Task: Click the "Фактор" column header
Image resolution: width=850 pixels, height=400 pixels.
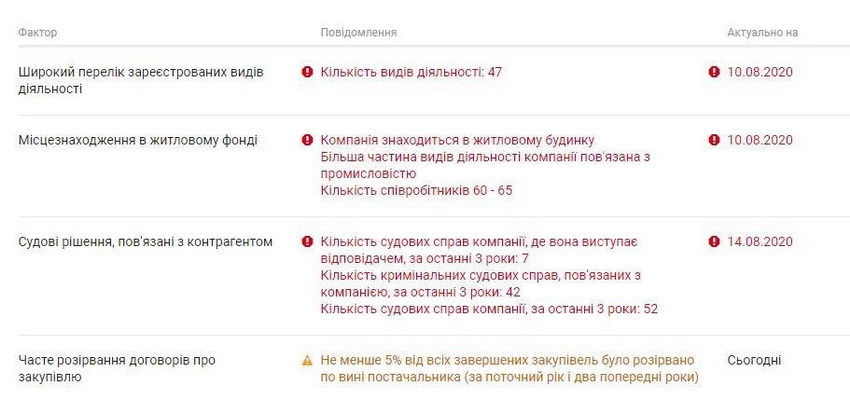Action: 38,32
